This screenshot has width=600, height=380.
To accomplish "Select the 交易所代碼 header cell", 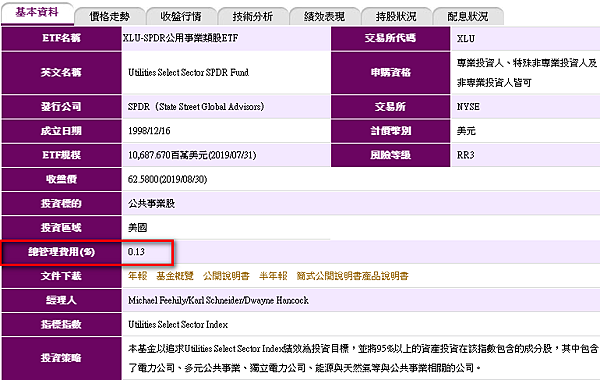I will pos(391,38).
